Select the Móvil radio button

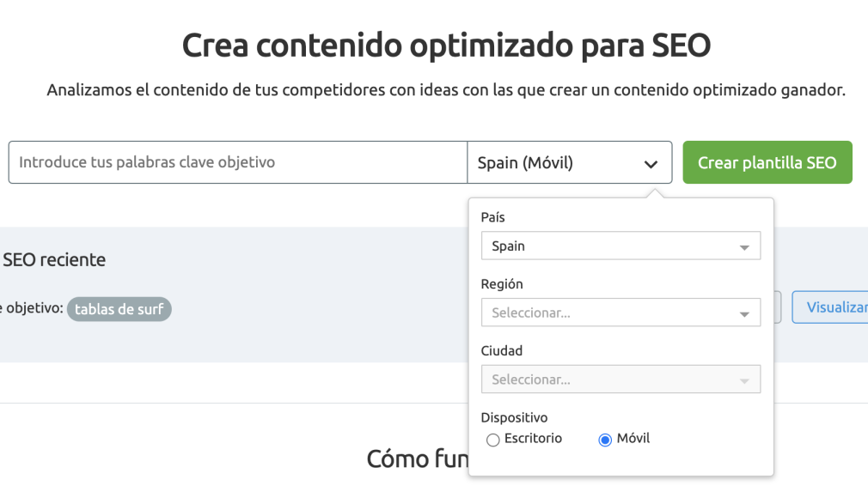coord(605,440)
